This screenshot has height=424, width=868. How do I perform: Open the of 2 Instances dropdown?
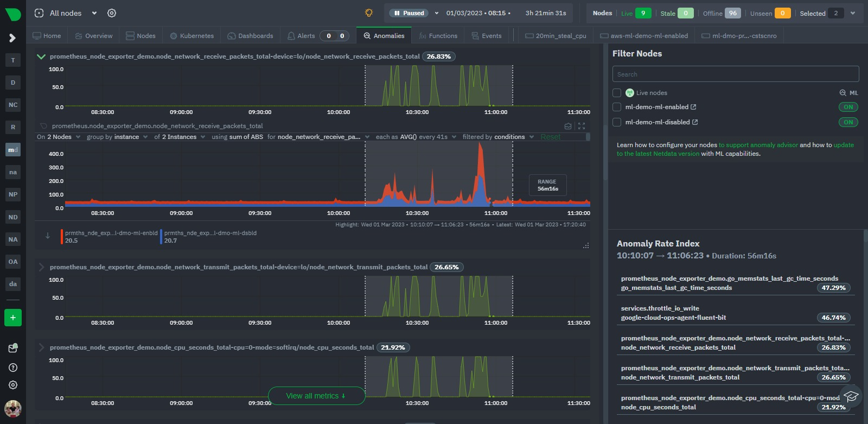180,137
